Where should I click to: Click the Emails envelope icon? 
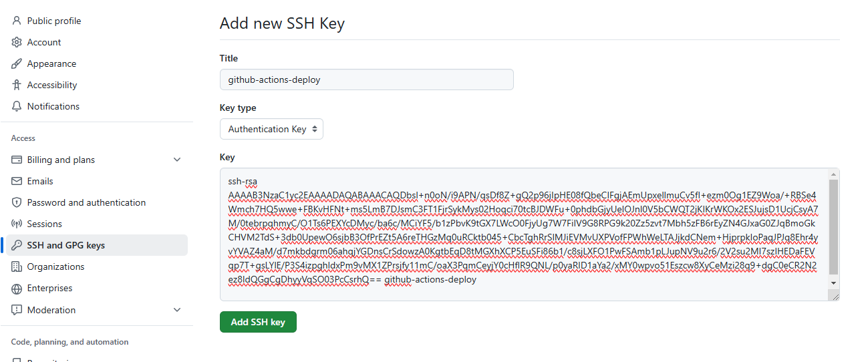[x=17, y=181]
